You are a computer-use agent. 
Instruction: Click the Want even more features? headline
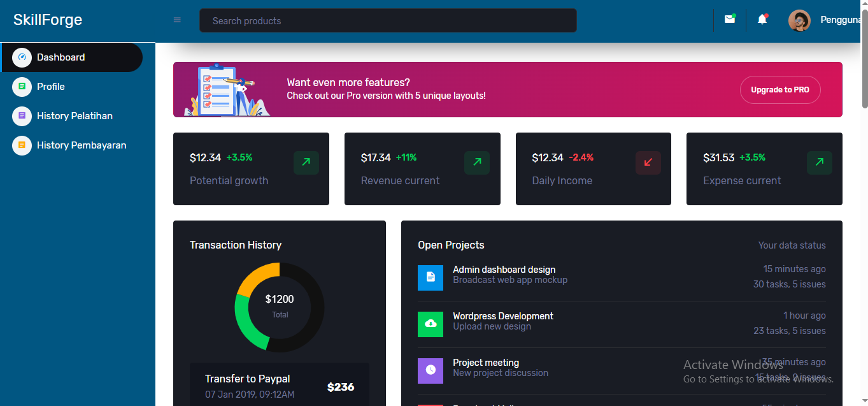pos(348,82)
